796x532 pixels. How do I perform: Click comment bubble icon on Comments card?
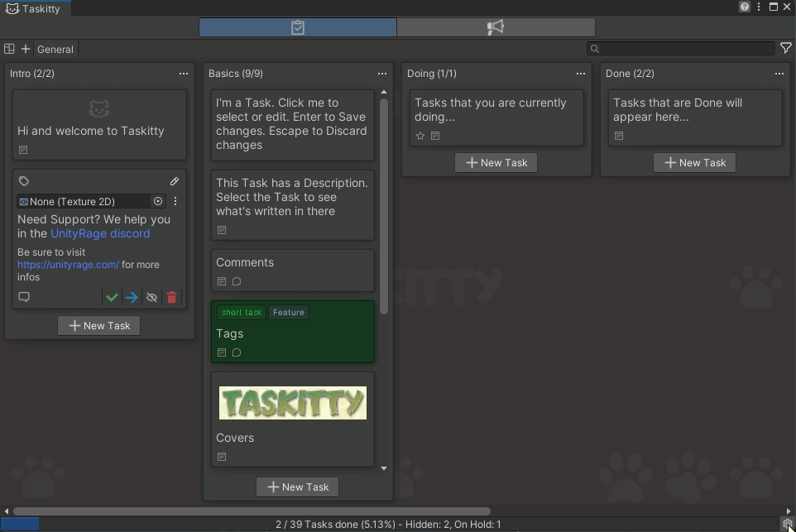[237, 281]
